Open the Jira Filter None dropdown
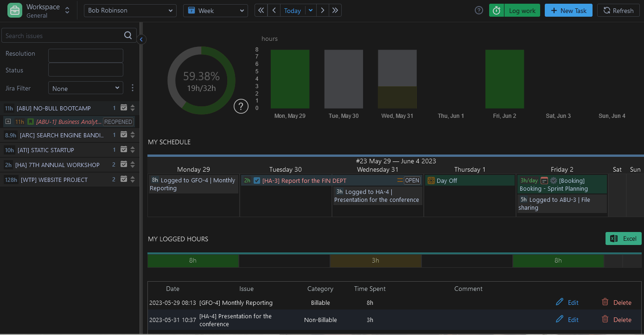This screenshot has height=335, width=644. [x=85, y=88]
